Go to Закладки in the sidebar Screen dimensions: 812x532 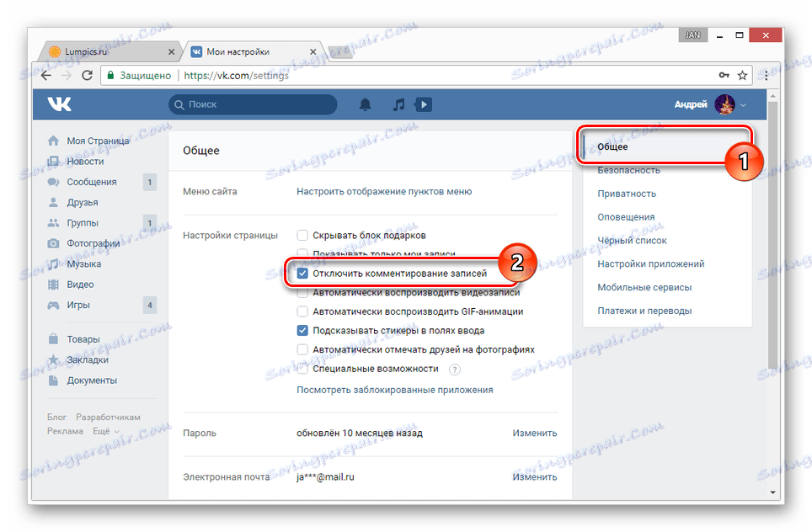(x=88, y=359)
